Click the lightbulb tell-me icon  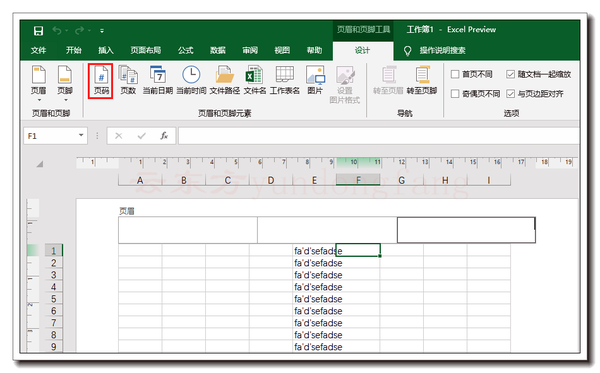[408, 51]
